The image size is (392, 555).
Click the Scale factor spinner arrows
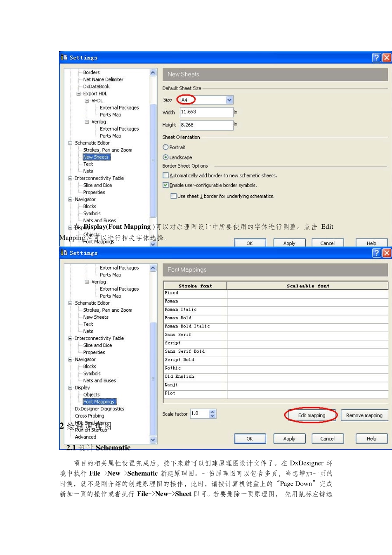tap(212, 414)
